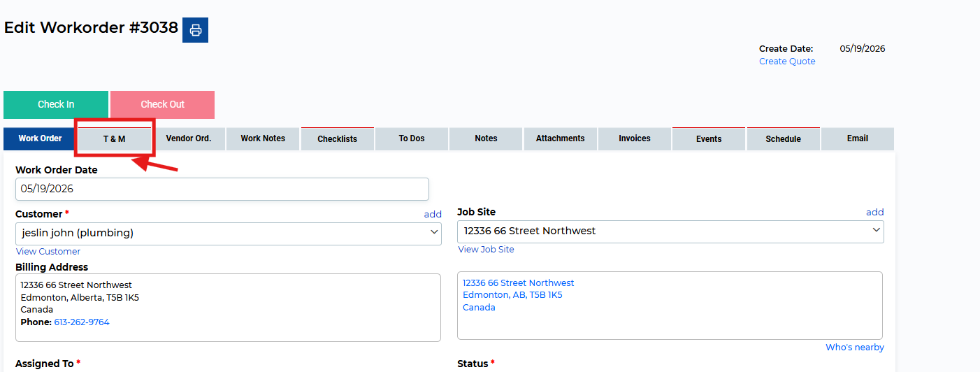Click the phone number 613-262-9764
Image resolution: width=980 pixels, height=372 pixels.
[x=82, y=322]
